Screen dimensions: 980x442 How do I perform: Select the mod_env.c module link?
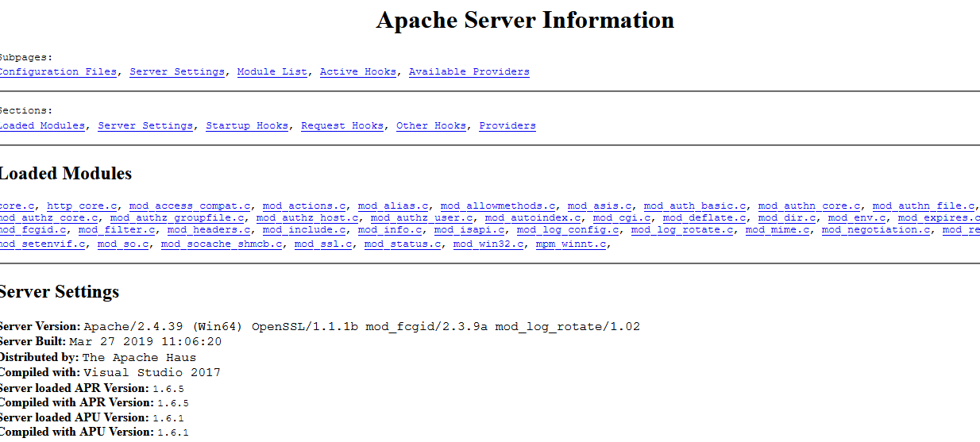point(857,217)
